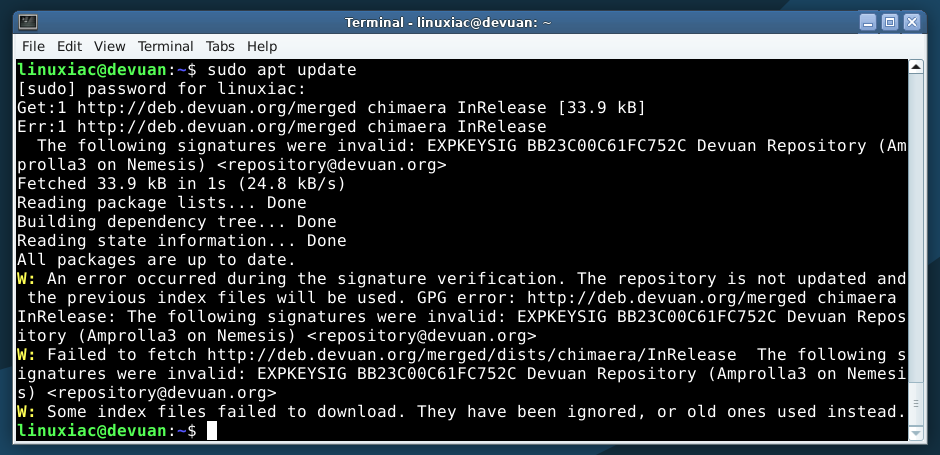Click the cursor block at the last prompt
The height and width of the screenshot is (455, 940).
pyautogui.click(x=212, y=430)
